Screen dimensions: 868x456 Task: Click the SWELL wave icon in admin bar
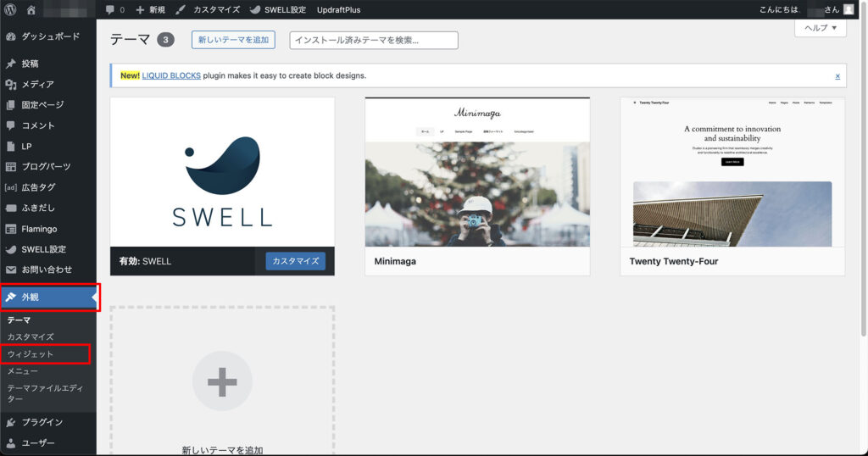coord(254,9)
